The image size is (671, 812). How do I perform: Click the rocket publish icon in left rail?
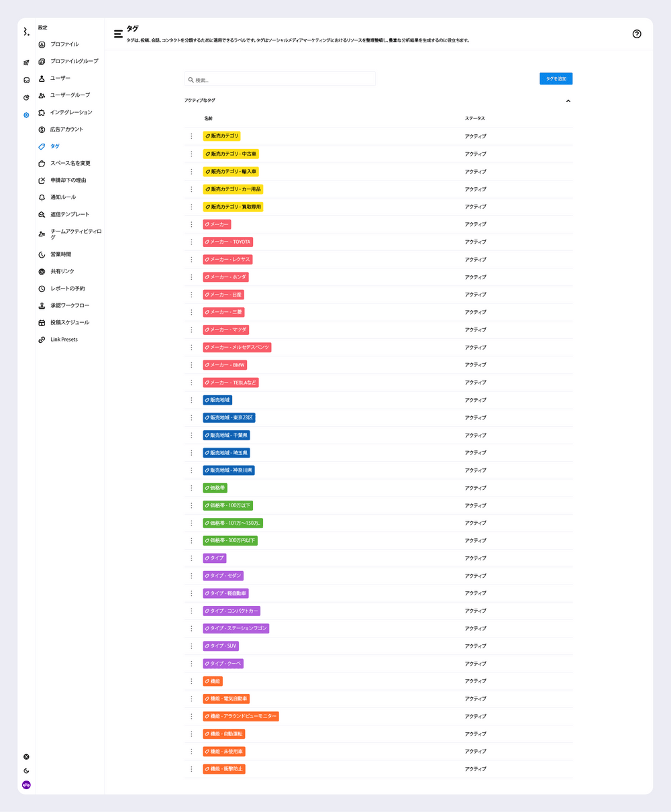(x=26, y=63)
